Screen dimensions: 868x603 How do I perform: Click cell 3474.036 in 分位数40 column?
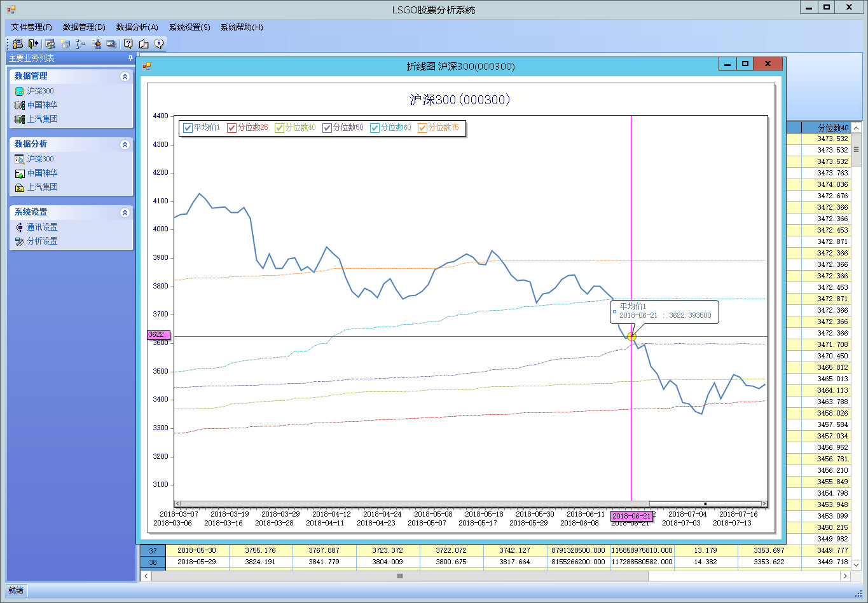(825, 184)
